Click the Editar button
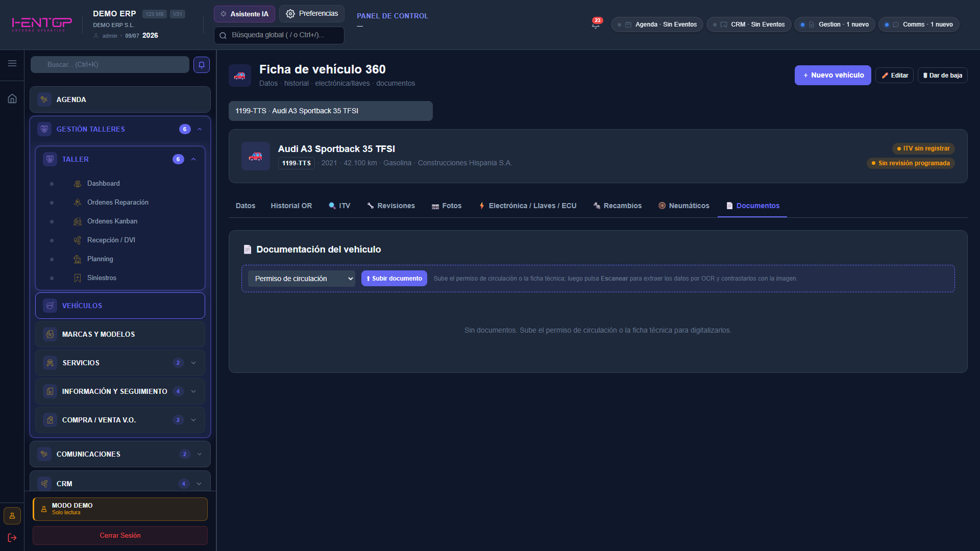This screenshot has height=551, width=980. tap(895, 76)
